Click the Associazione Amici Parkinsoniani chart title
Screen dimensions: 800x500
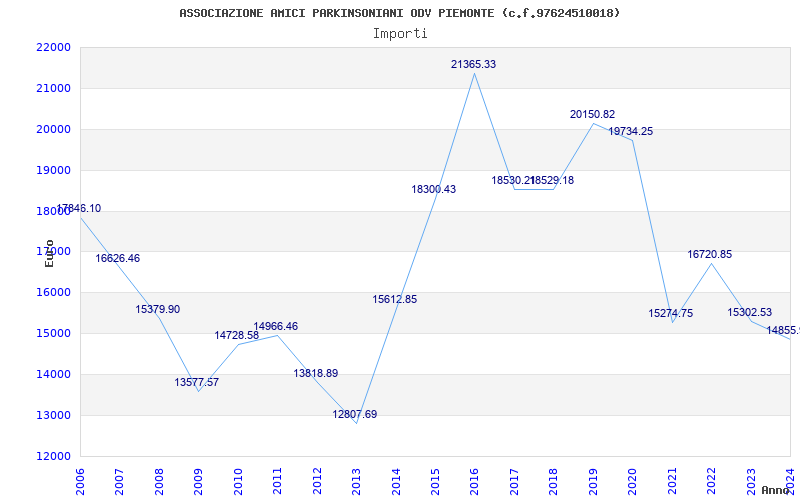click(x=400, y=13)
